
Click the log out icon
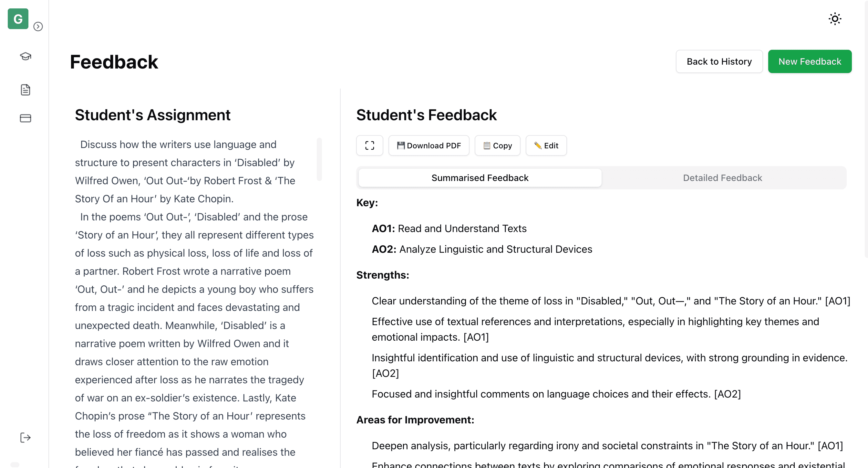pos(25,438)
